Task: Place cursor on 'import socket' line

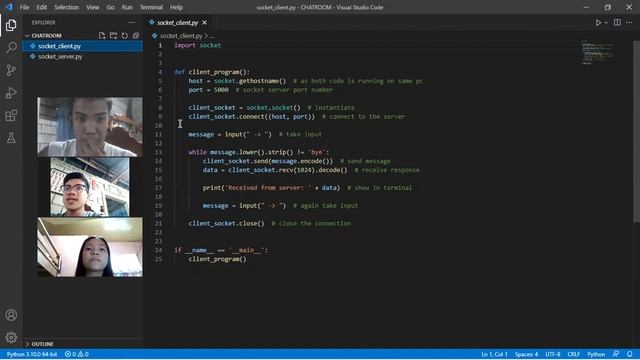Action: click(198, 45)
